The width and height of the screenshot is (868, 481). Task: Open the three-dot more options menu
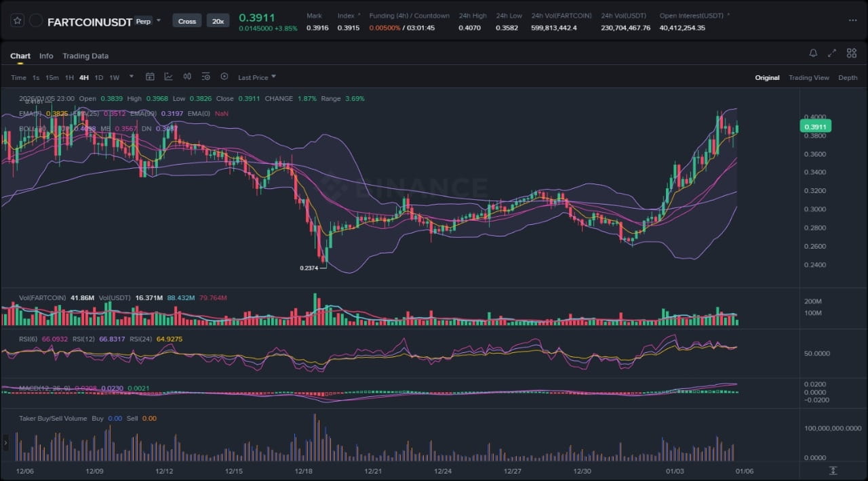coord(852,21)
